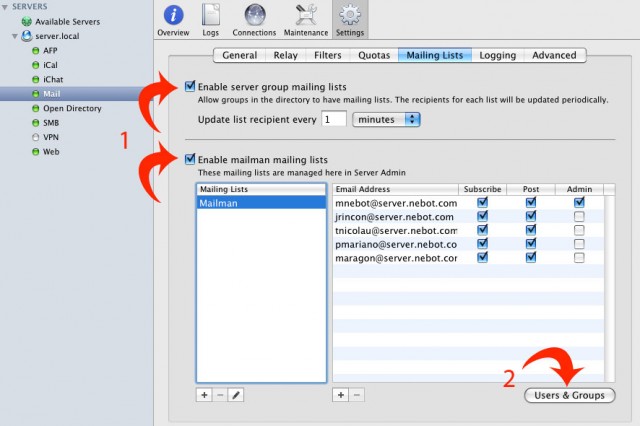Click the status dot beside Open Directory

click(x=36, y=108)
